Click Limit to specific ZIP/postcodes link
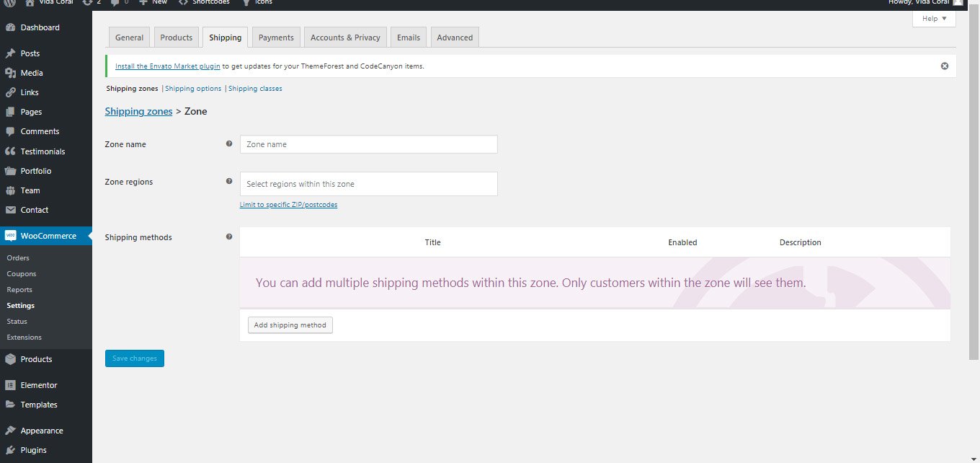Screen dimensions: 980x463 (x=288, y=205)
